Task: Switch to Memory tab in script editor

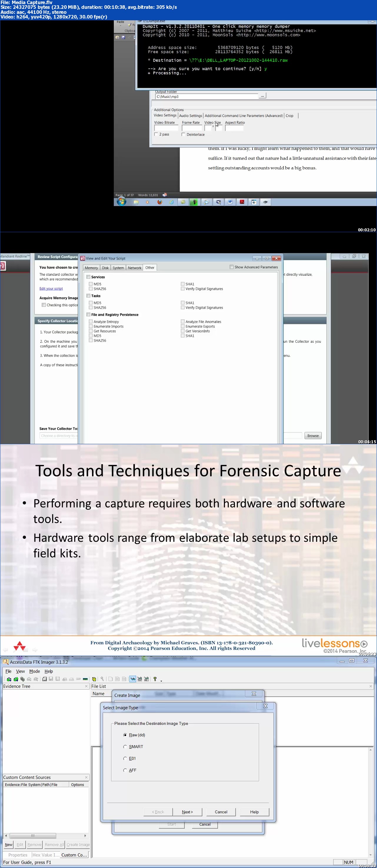Action: click(x=91, y=268)
